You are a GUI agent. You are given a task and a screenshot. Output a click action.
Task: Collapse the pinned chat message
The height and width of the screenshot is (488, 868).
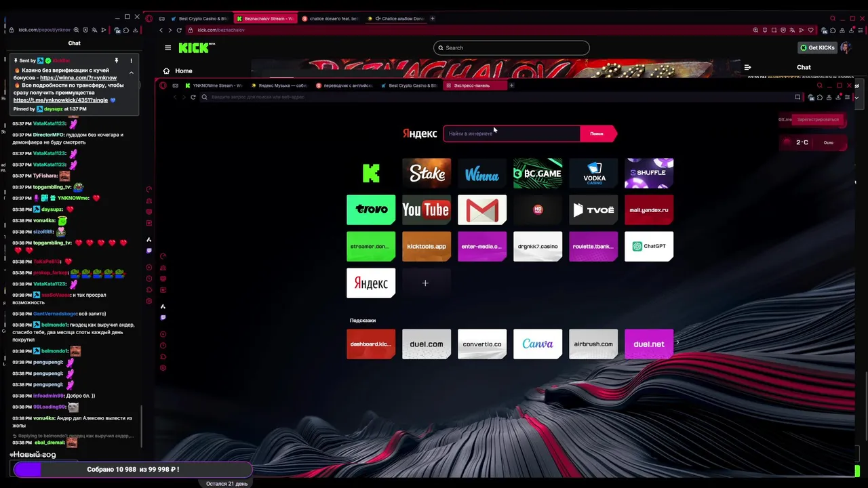point(132,72)
